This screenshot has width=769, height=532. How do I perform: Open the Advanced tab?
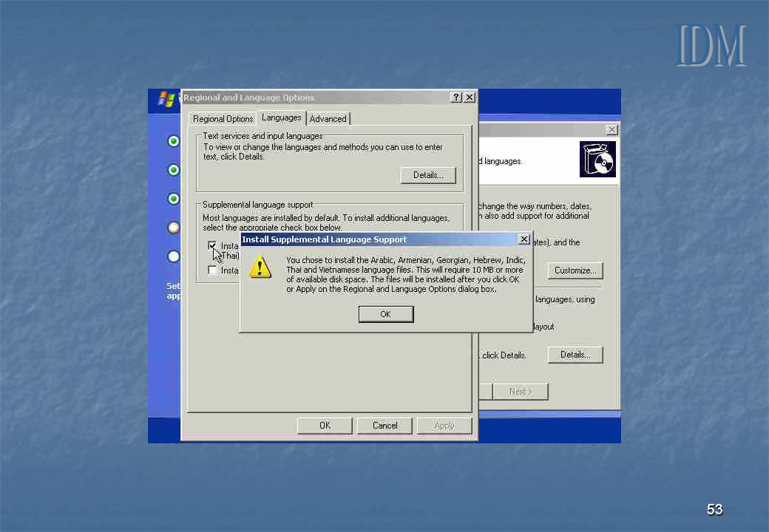pos(328,118)
